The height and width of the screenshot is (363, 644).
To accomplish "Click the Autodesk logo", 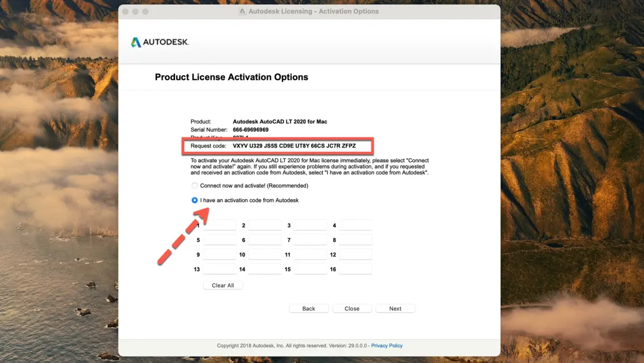I will pyautogui.click(x=160, y=42).
